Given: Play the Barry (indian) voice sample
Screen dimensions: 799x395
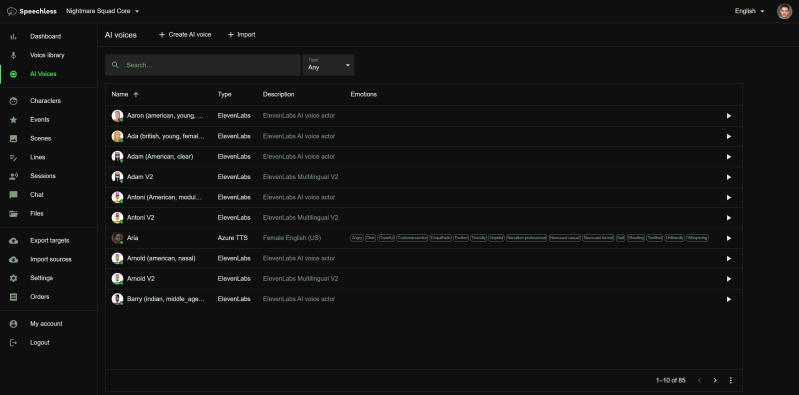Looking at the screenshot, I should coord(729,299).
